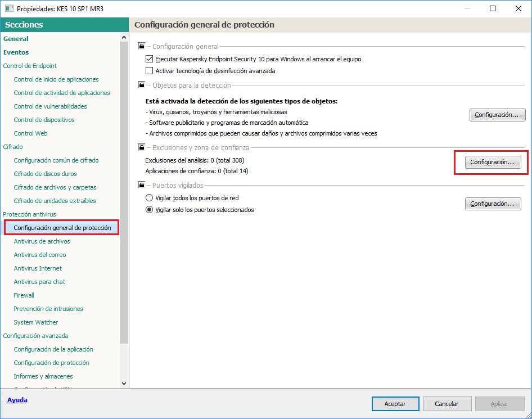
Task: Open the Firewall section
Action: coord(24,295)
